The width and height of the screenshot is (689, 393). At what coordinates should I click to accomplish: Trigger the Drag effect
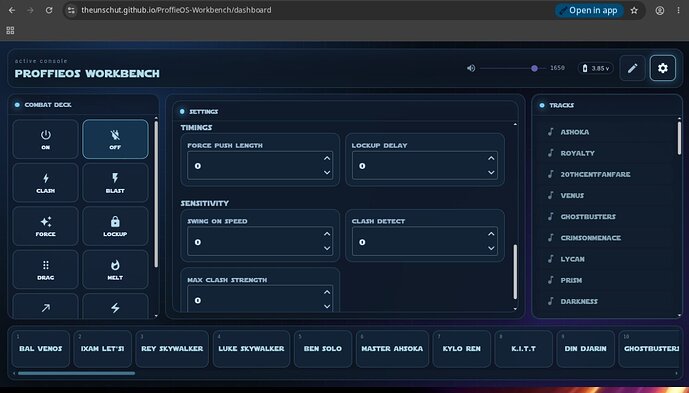(x=45, y=270)
